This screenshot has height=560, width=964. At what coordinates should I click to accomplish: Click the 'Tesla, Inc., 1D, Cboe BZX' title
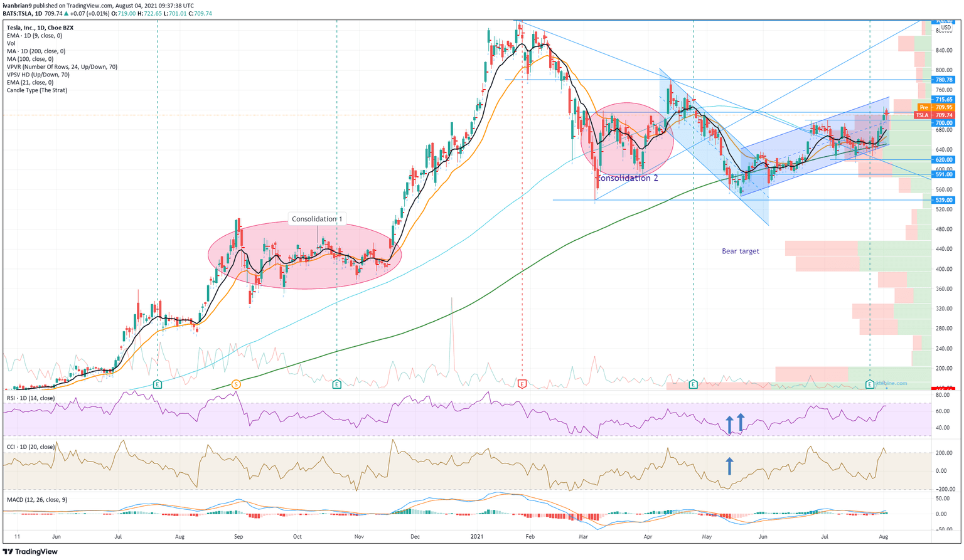click(40, 28)
